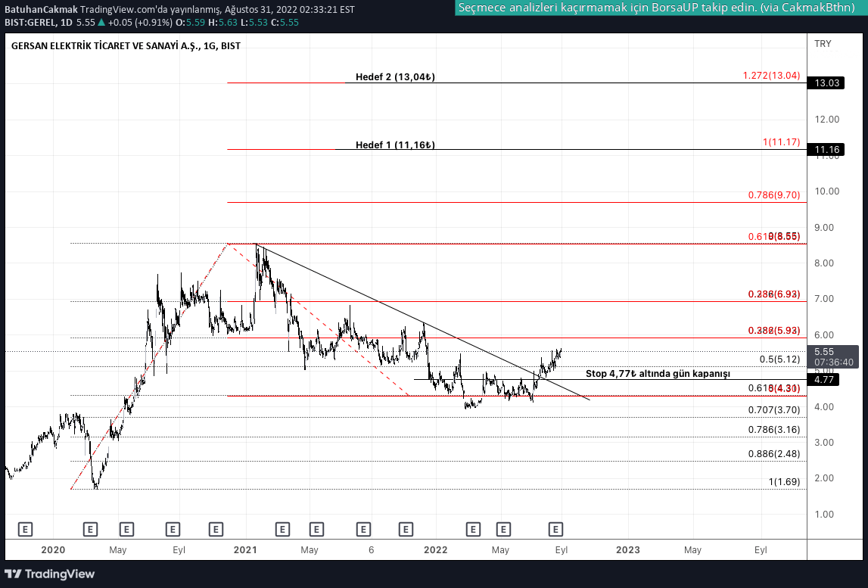Click 7.00 on the price axis

coord(823,299)
